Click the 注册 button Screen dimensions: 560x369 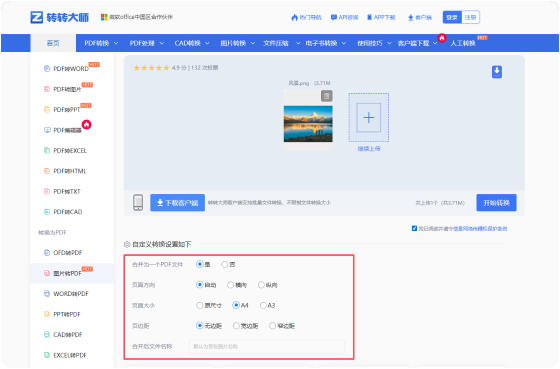(x=470, y=17)
